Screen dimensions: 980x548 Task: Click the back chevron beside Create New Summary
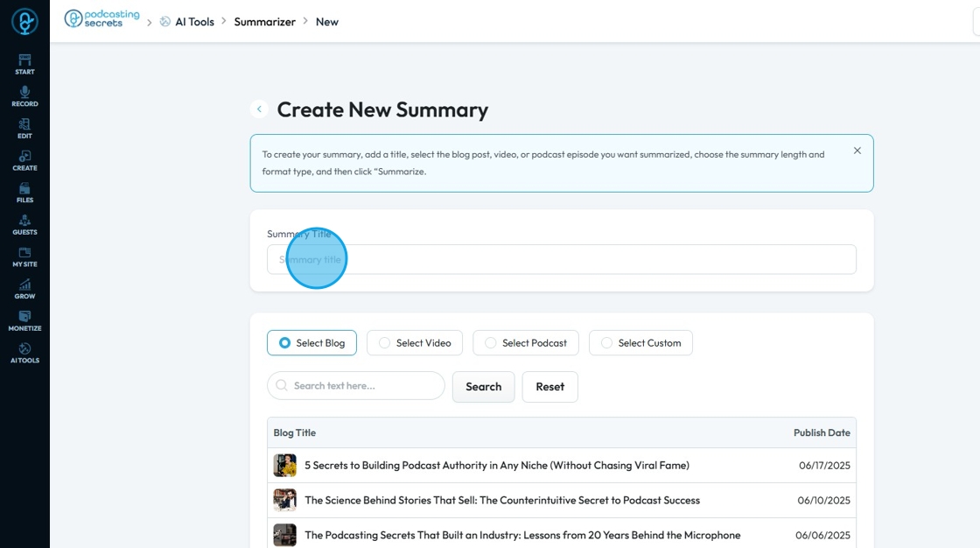tap(259, 109)
